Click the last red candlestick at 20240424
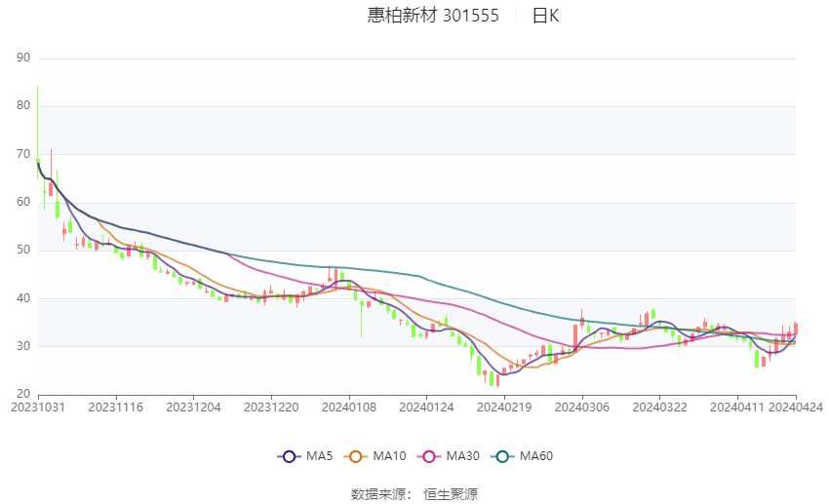The width and height of the screenshot is (829, 504). [795, 329]
